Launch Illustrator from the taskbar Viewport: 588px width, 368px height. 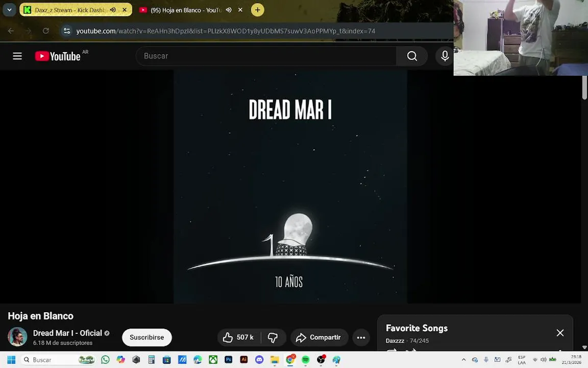[x=244, y=360]
